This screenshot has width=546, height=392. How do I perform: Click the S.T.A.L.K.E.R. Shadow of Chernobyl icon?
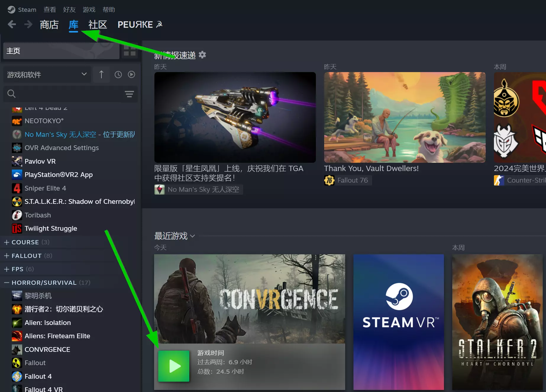pos(17,201)
